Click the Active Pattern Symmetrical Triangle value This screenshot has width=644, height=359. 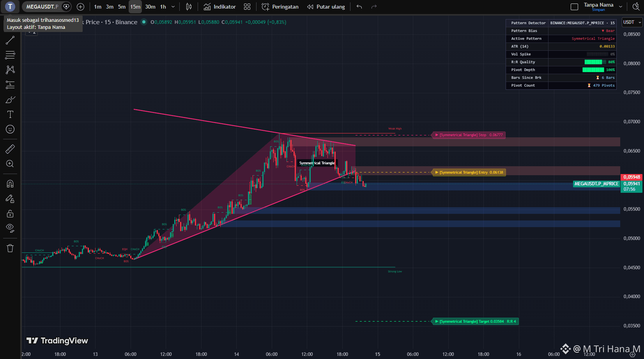[x=593, y=39]
